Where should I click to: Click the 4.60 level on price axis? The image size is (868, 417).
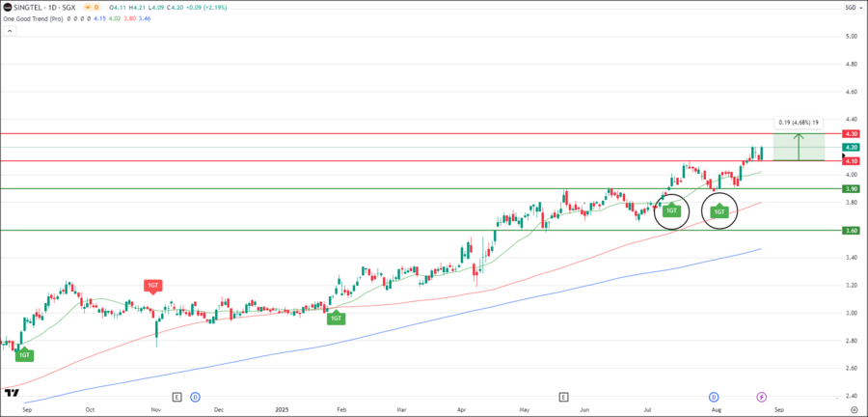click(851, 92)
